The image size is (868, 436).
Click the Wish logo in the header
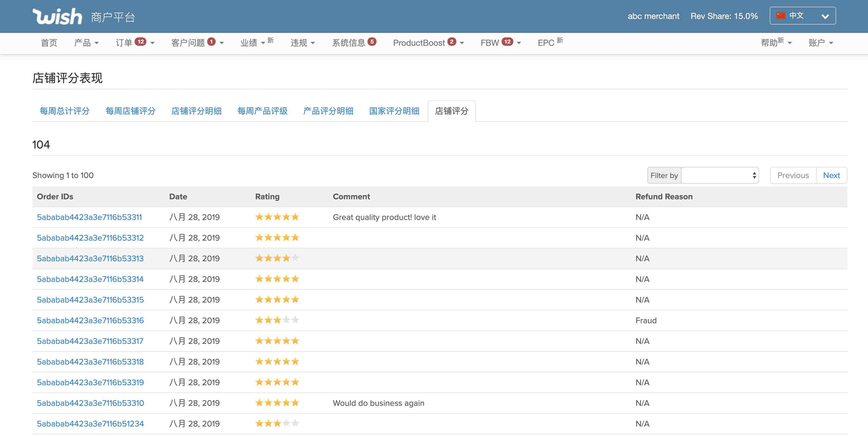point(57,16)
